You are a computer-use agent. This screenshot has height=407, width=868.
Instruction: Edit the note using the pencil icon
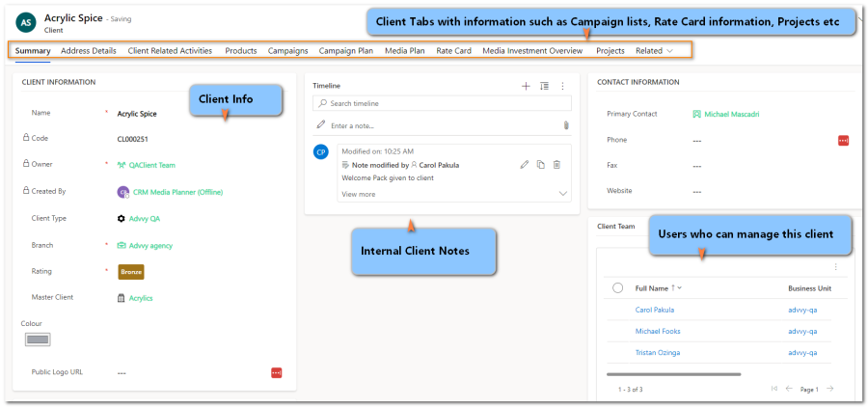[x=525, y=165]
